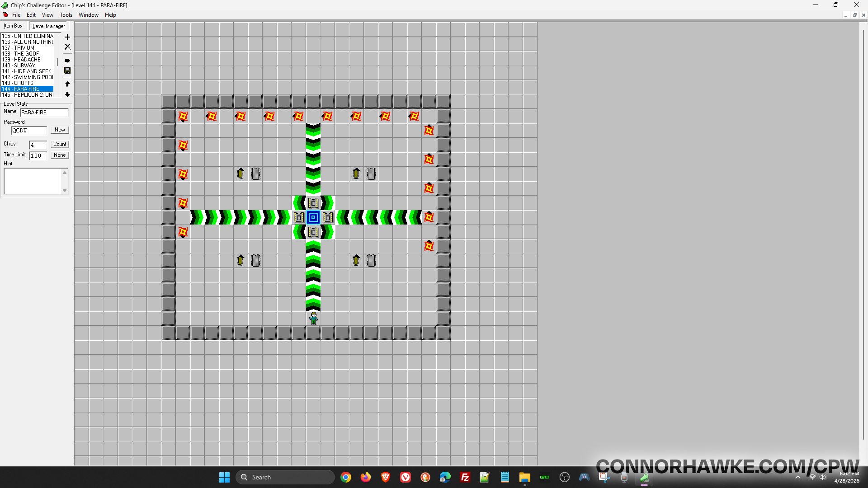Screen dimensions: 868x488
Task: Click the upper-right computer chip tile
Action: coord(371,174)
